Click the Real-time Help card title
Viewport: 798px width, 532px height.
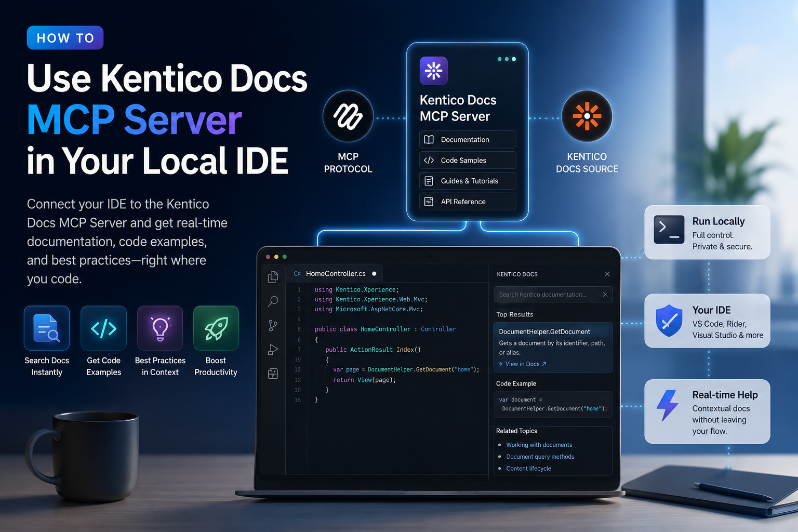725,395
